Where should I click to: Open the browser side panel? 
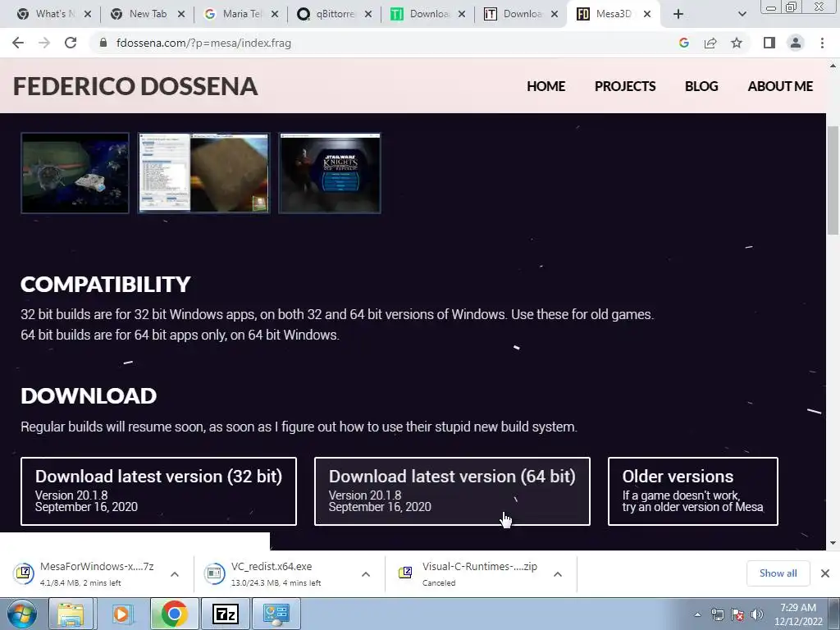[x=769, y=43]
